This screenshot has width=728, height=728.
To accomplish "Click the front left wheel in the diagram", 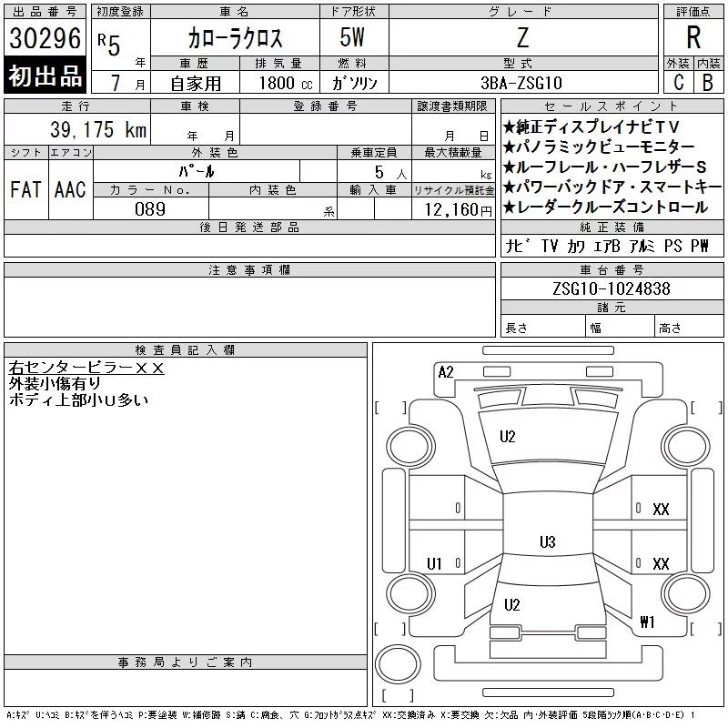I will (411, 447).
